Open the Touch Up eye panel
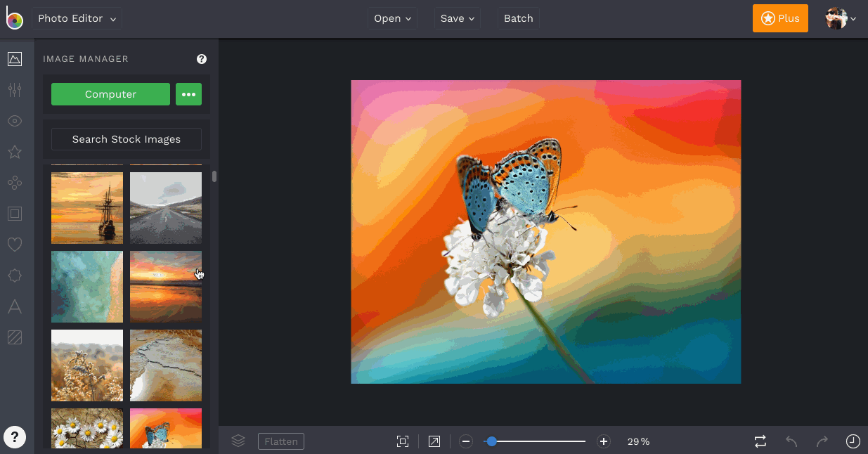868x454 pixels. [x=15, y=121]
